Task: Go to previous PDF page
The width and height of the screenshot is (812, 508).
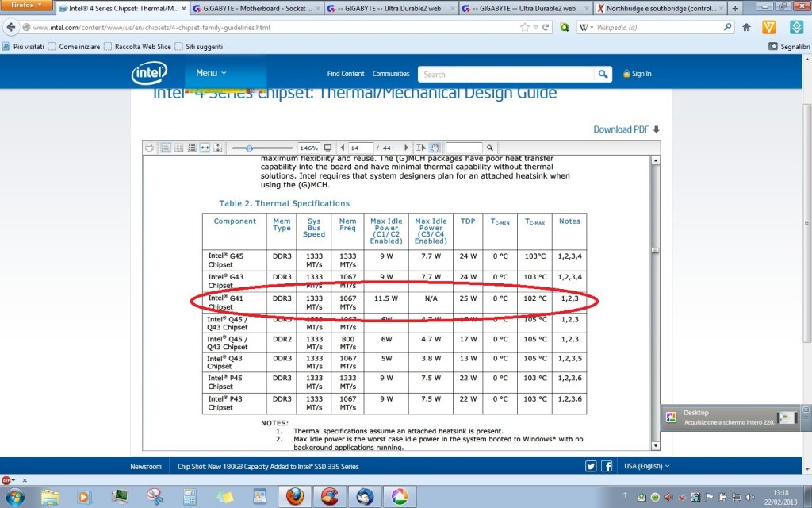Action: click(343, 148)
